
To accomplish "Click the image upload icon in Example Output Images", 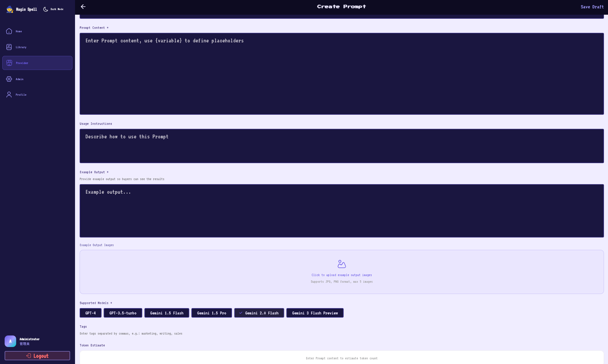I will [x=342, y=264].
